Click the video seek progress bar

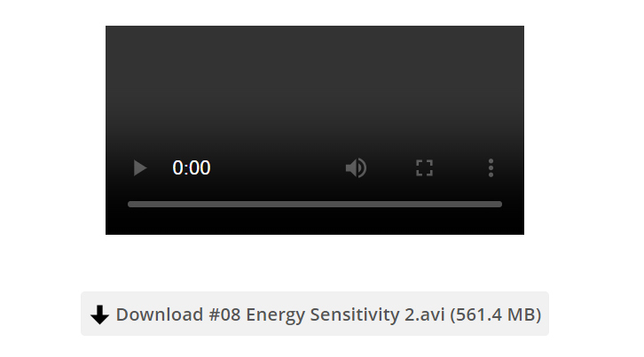tap(315, 205)
